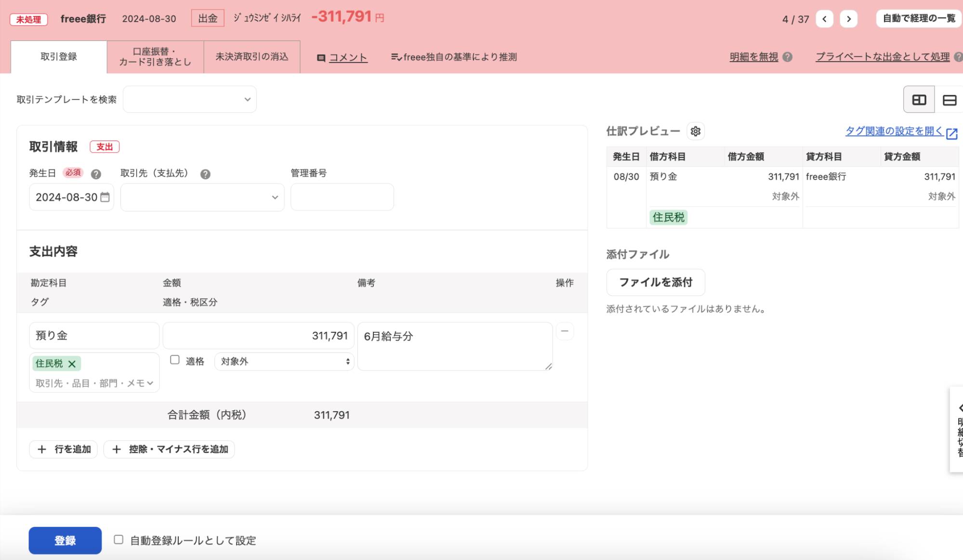
Task: Click the 未処理 status badge
Action: (29, 19)
